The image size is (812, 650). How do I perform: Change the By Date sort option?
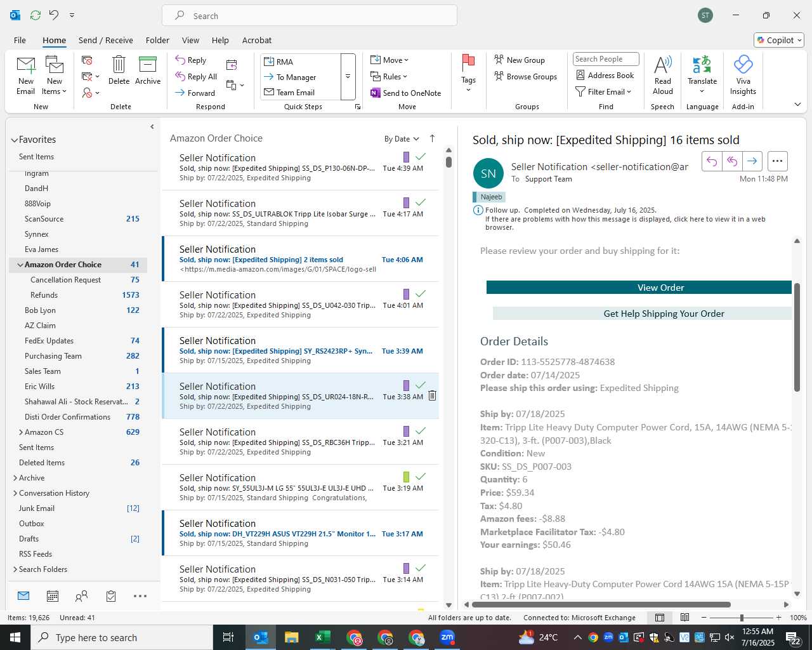tap(402, 139)
